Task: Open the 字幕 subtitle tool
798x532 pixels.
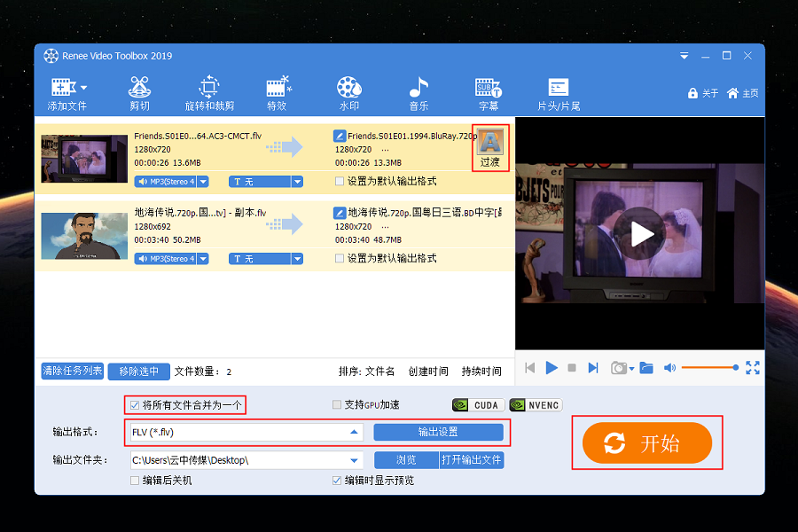Action: 489,93
